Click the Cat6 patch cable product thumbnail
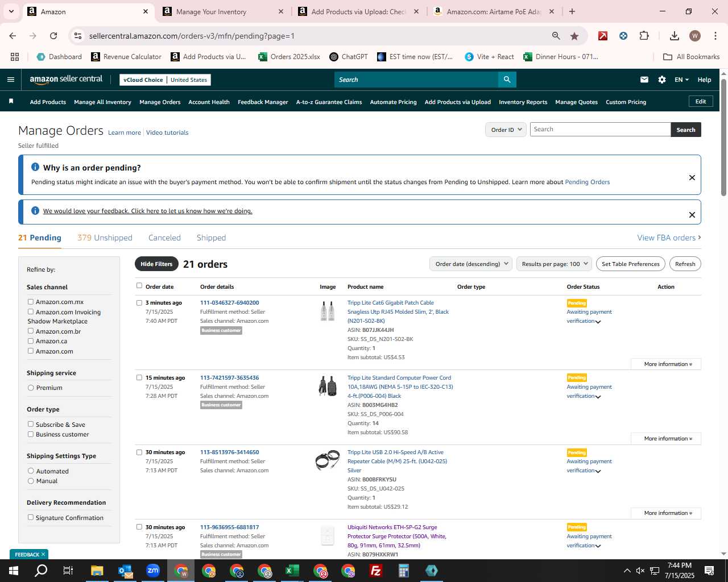This screenshot has height=582, width=728. click(x=328, y=311)
